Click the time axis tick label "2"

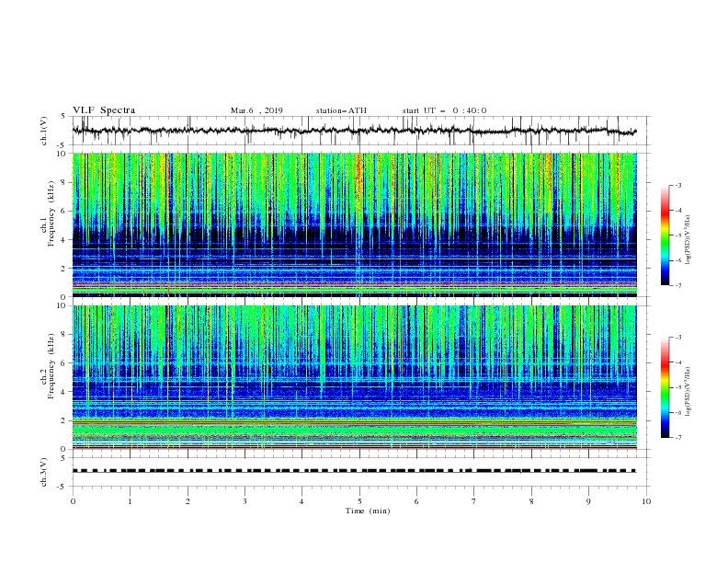click(188, 501)
